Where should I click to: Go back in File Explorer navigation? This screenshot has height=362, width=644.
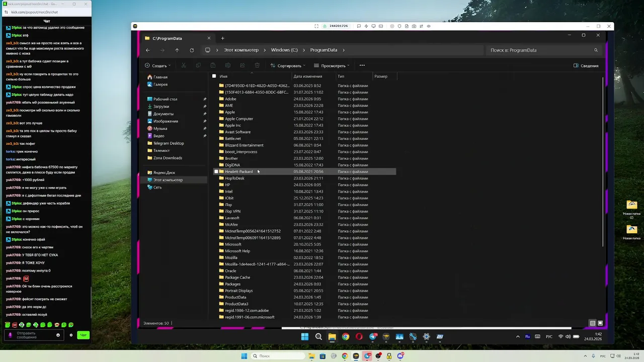[x=147, y=50]
